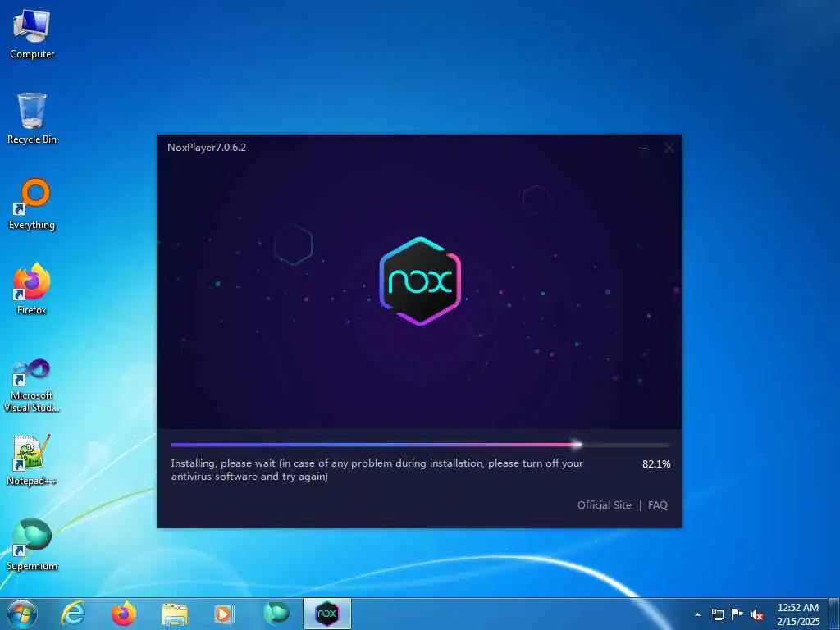Open Supermium from the taskbar

point(276,614)
